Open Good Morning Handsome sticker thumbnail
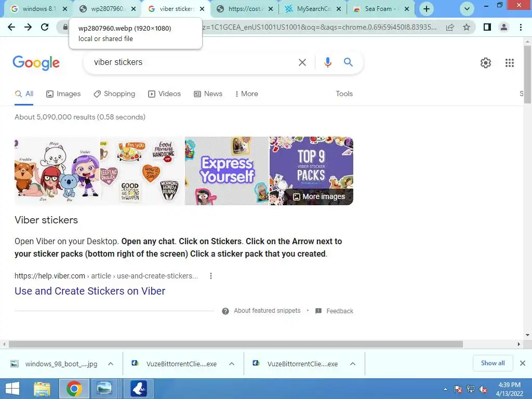Viewport: 532px width, 399px height. coord(142,170)
